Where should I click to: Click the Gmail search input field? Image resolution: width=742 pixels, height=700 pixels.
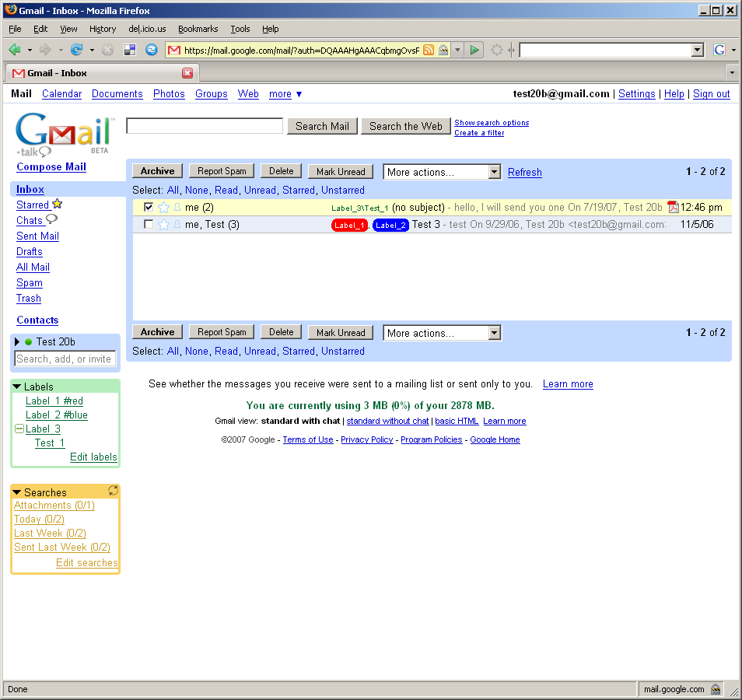click(205, 126)
